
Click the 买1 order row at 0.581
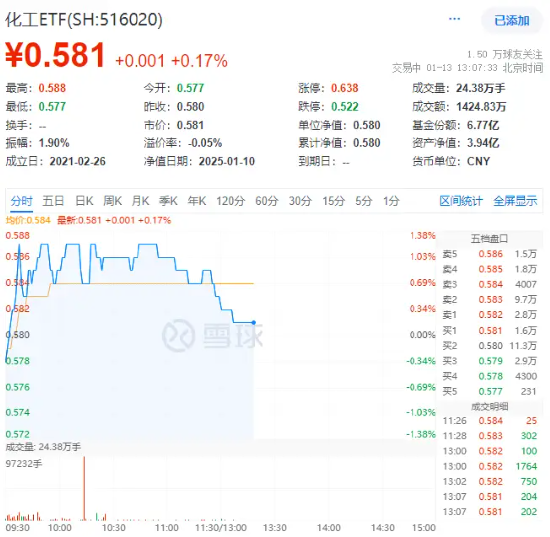[489, 330]
